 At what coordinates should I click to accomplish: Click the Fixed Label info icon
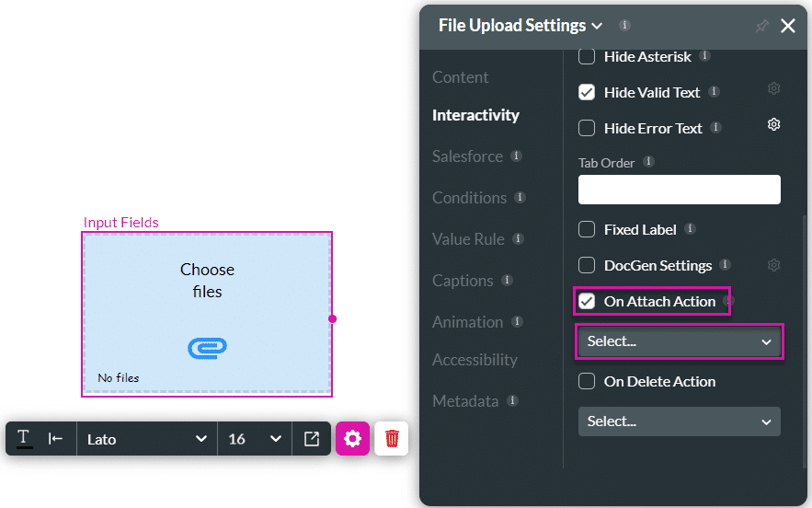pyautogui.click(x=690, y=228)
